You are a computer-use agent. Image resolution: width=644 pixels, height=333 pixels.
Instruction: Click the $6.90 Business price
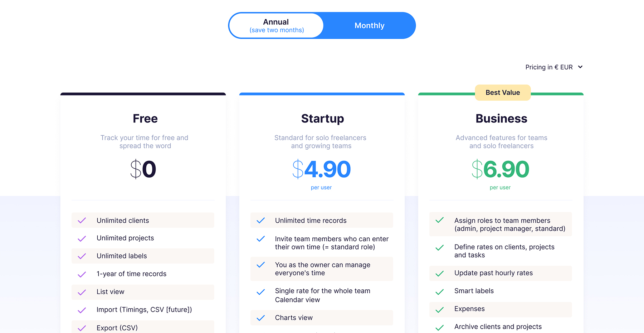[x=500, y=169]
